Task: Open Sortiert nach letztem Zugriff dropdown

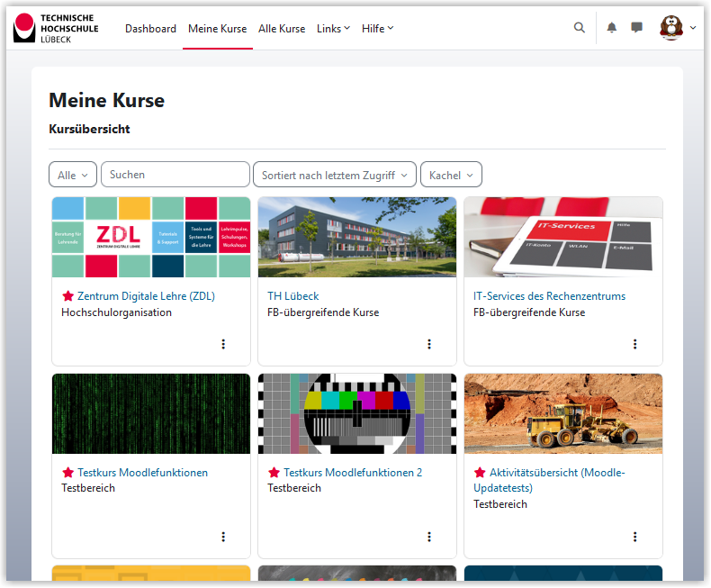Action: (334, 175)
